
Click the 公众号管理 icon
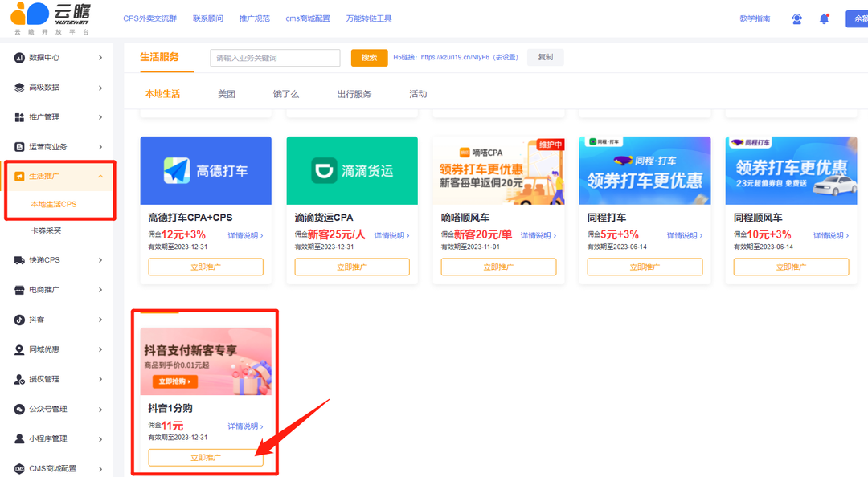(x=19, y=410)
